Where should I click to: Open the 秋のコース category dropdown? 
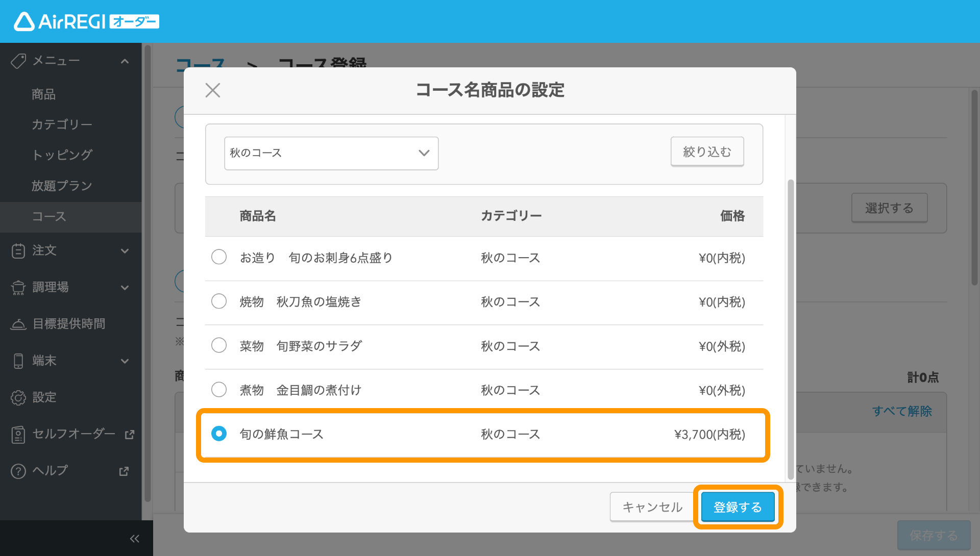point(331,153)
